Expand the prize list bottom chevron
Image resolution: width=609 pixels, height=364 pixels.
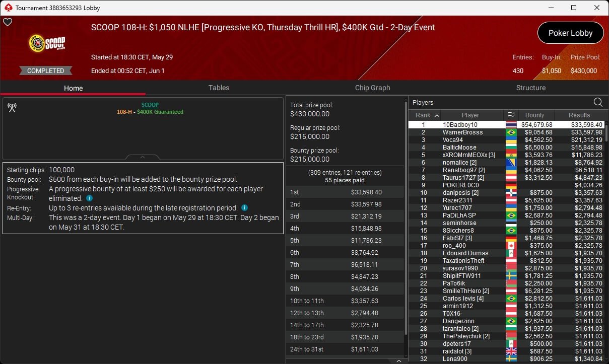click(399, 360)
